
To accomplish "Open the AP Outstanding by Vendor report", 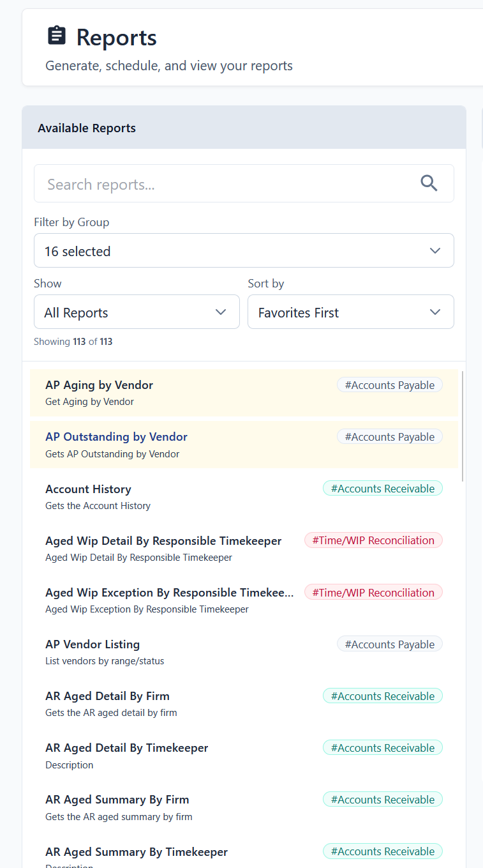I will coord(116,437).
